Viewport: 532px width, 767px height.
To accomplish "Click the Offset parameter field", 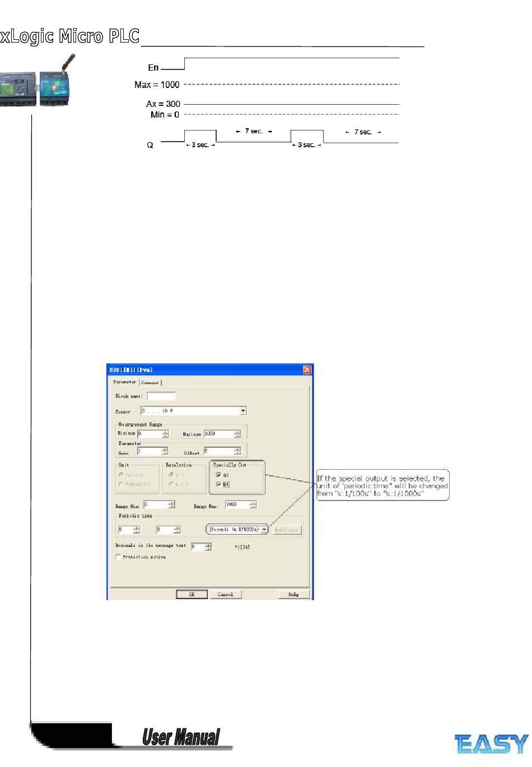I will click(219, 451).
